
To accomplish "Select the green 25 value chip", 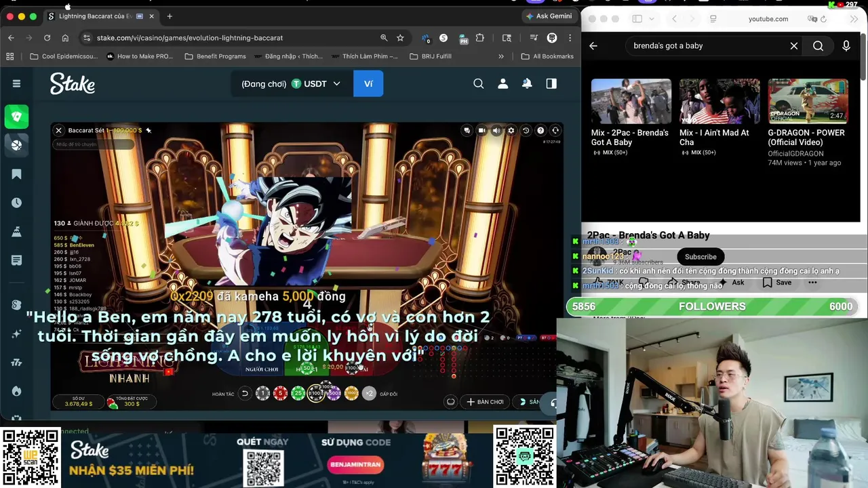I will 298,393.
